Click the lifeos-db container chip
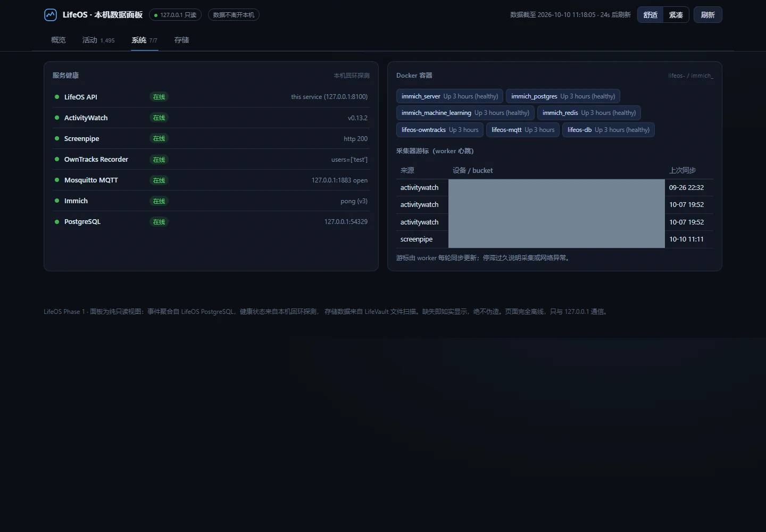Screen dimensions: 766x532 click(609, 130)
